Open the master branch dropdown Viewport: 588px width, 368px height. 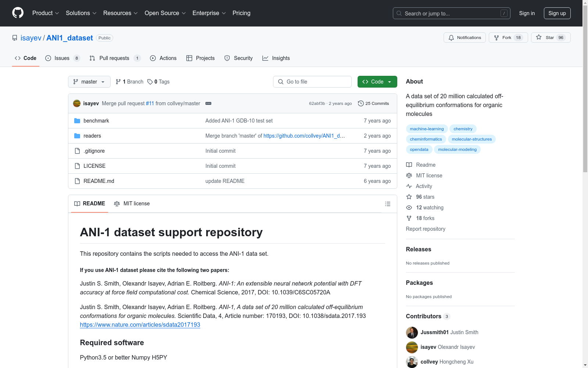tap(89, 82)
